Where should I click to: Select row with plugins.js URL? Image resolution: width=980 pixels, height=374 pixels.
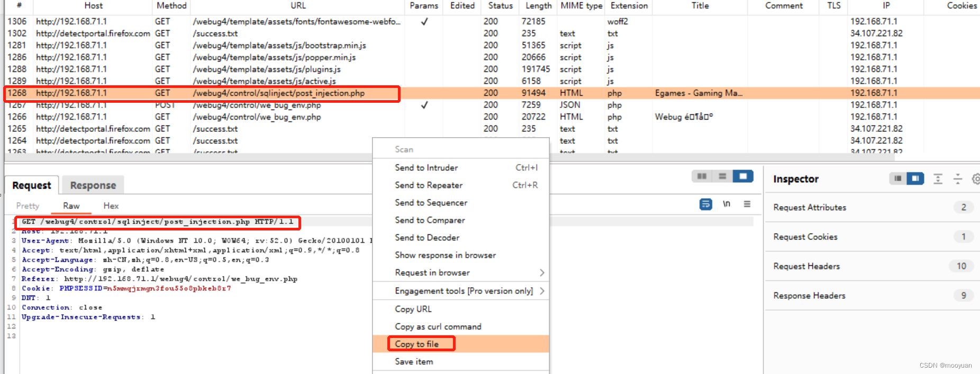pyautogui.click(x=492, y=69)
